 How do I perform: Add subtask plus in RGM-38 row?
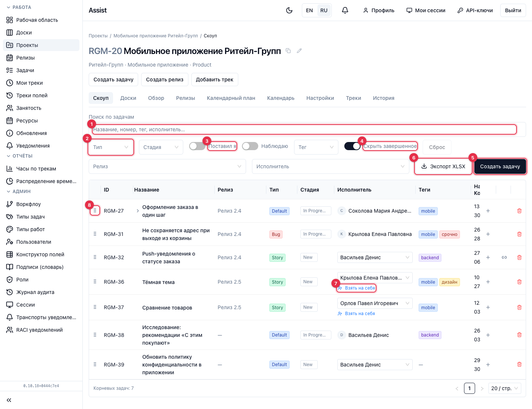click(x=488, y=335)
